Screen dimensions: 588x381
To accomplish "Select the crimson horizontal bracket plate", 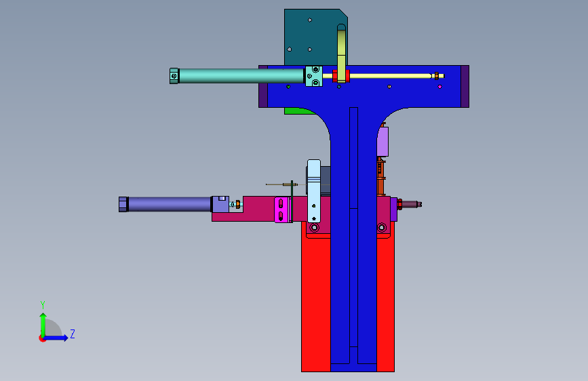I will pos(259,210).
